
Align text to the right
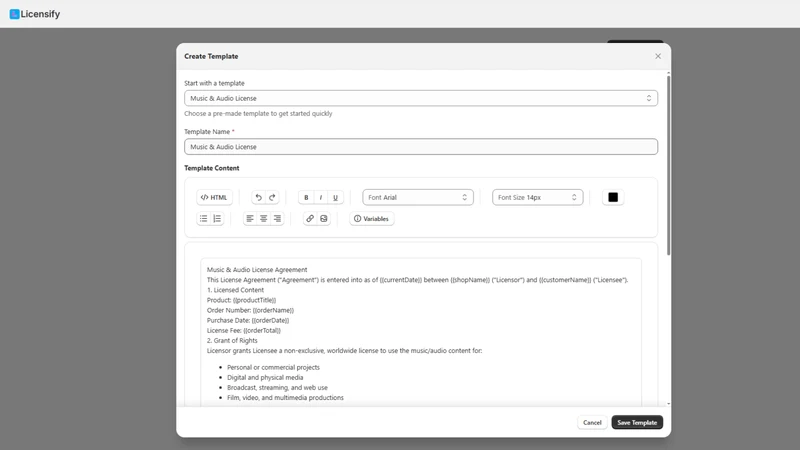pos(277,218)
